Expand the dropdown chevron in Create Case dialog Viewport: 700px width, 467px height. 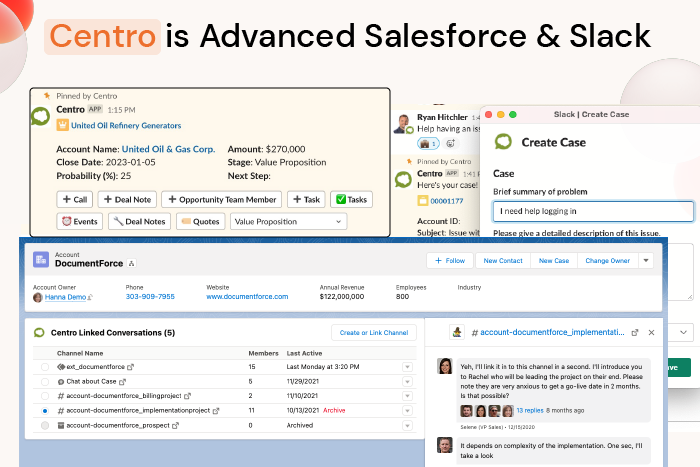(683, 332)
